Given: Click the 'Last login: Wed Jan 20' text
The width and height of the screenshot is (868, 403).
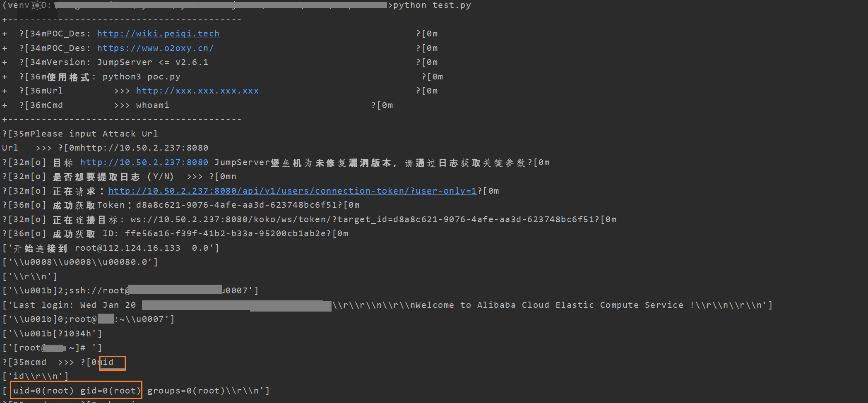Looking at the screenshot, I should point(75,305).
